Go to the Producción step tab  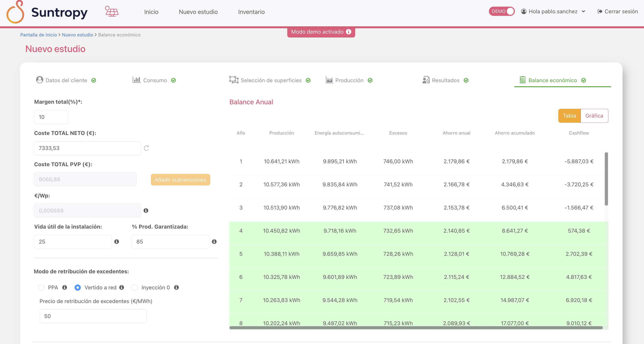[x=349, y=80]
